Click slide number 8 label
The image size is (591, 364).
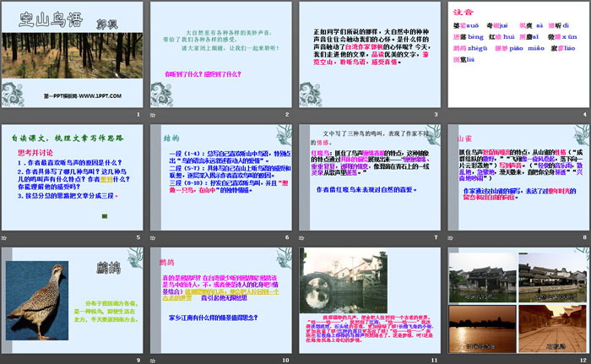[x=584, y=237]
